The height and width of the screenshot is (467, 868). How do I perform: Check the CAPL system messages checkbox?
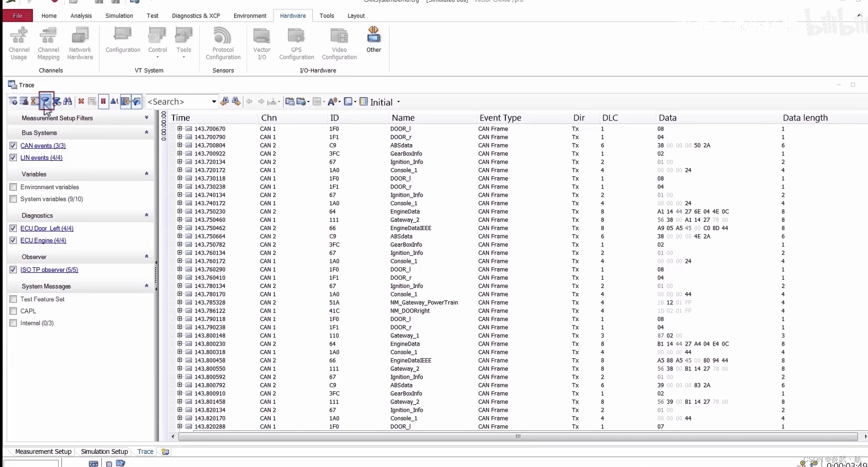(13, 311)
